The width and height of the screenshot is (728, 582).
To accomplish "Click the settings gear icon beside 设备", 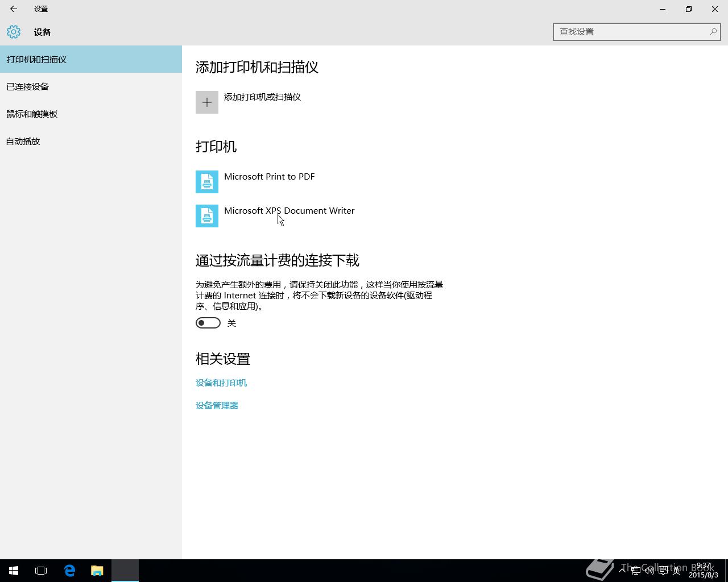I will [x=14, y=32].
